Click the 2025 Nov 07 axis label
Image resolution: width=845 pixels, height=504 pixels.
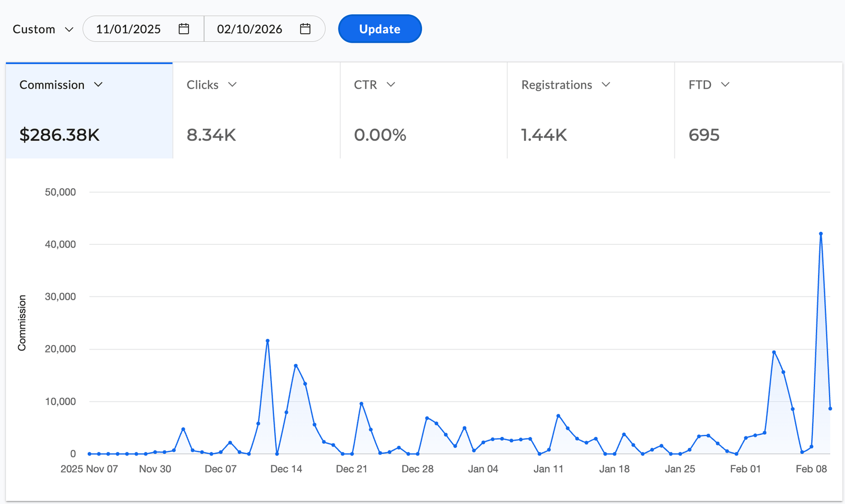coord(89,469)
